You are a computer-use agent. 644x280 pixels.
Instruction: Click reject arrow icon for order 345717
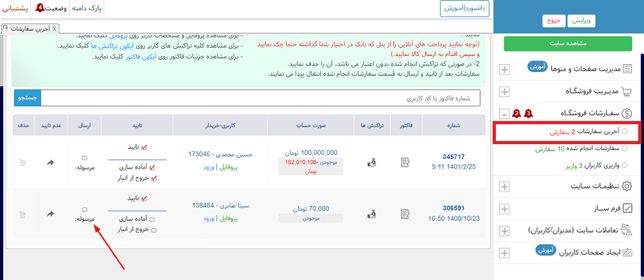51,162
